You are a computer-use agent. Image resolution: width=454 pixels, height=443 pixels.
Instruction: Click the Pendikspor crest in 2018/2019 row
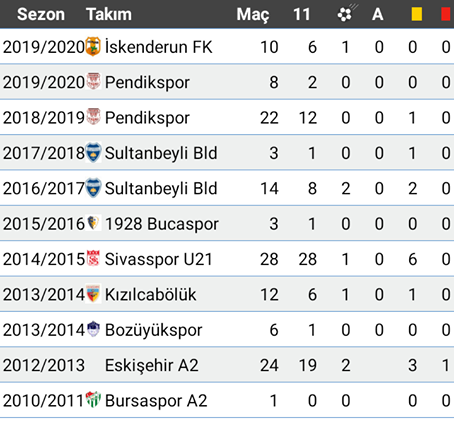pos(93,117)
